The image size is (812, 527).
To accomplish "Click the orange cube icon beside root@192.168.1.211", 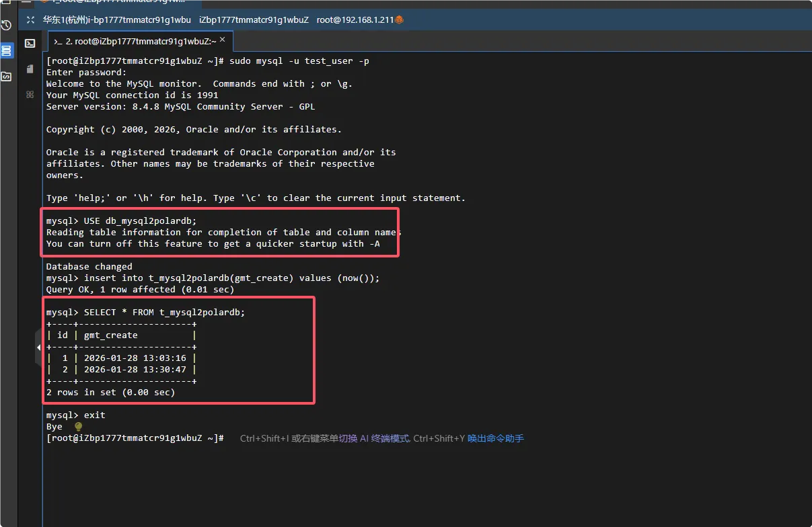I will point(399,20).
